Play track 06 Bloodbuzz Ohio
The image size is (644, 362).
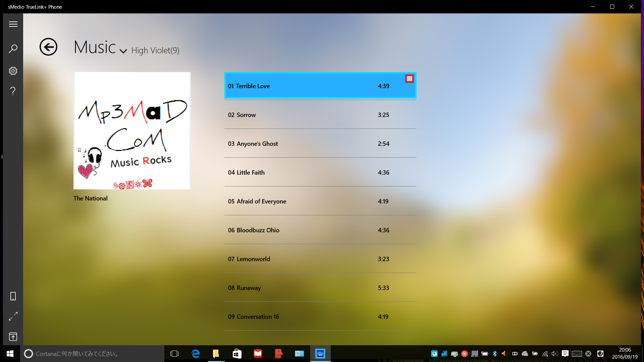tap(320, 230)
